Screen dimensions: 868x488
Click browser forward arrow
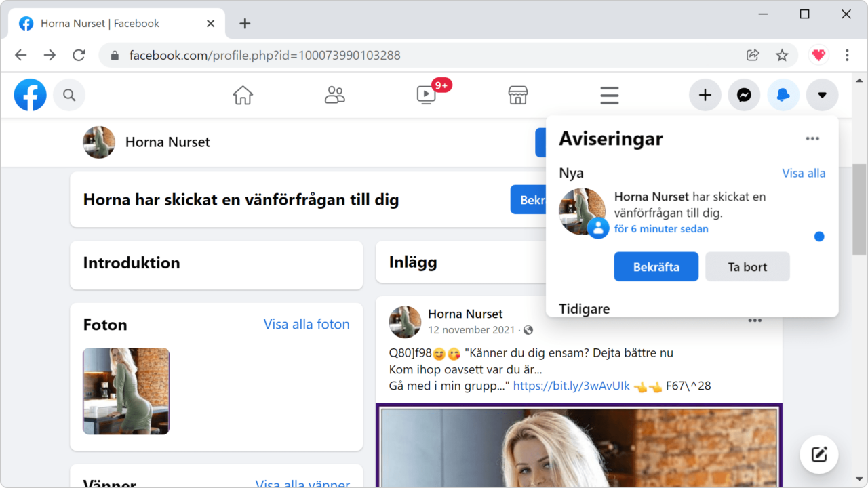click(50, 55)
